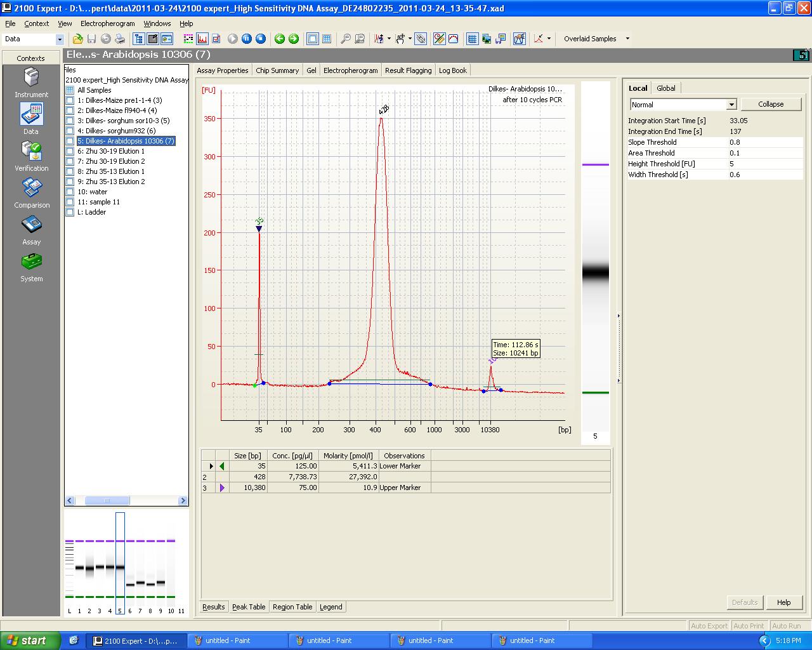Switch to the Gel tab
Screen dimensions: 812x650
pyautogui.click(x=311, y=70)
